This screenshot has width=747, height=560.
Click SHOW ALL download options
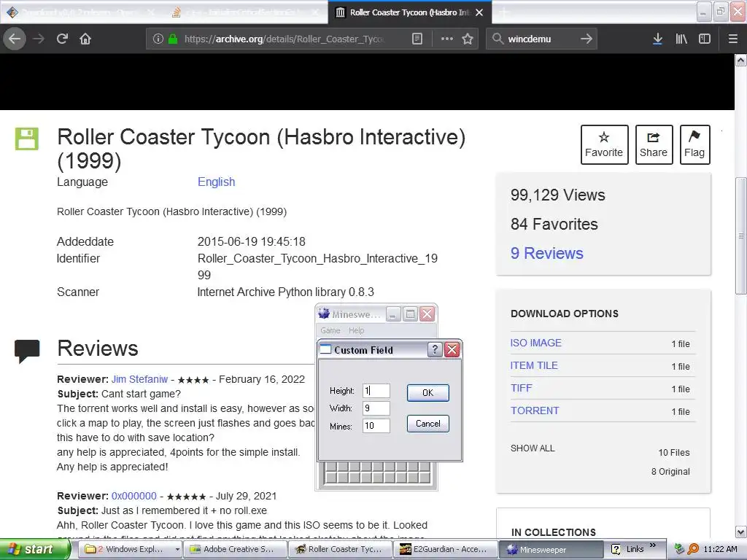tap(533, 448)
